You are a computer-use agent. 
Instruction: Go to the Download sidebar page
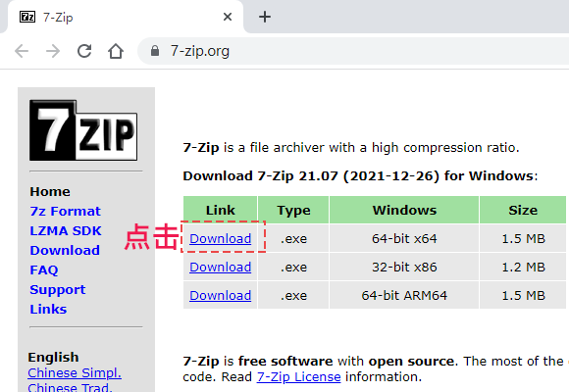point(65,250)
